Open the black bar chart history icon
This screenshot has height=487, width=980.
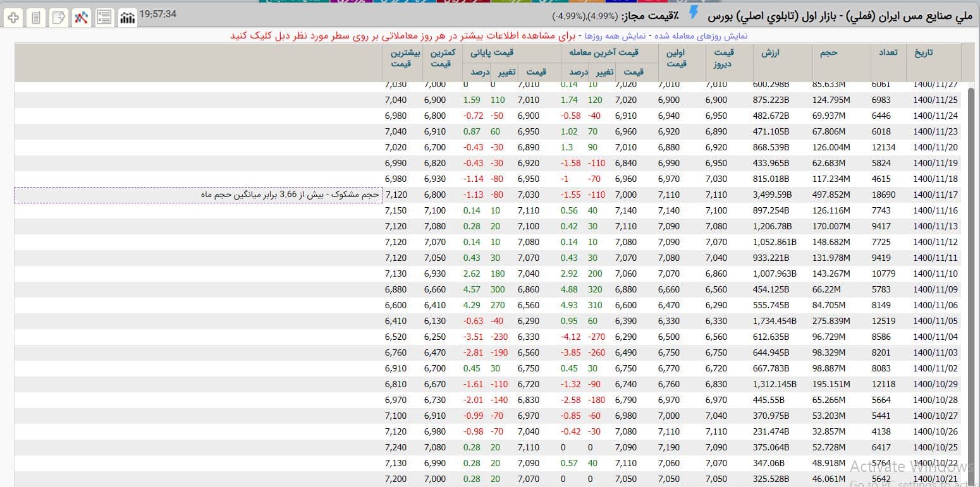(x=128, y=17)
